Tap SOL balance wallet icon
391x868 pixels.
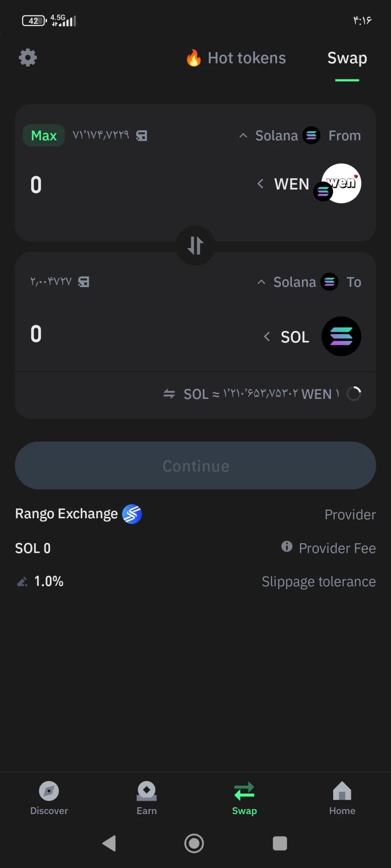click(x=83, y=282)
